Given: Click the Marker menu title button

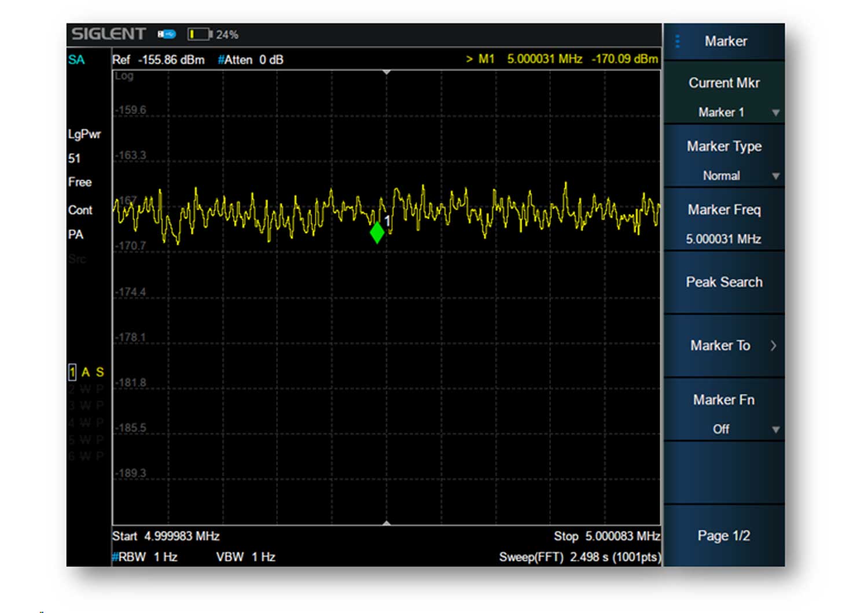Looking at the screenshot, I should [726, 42].
